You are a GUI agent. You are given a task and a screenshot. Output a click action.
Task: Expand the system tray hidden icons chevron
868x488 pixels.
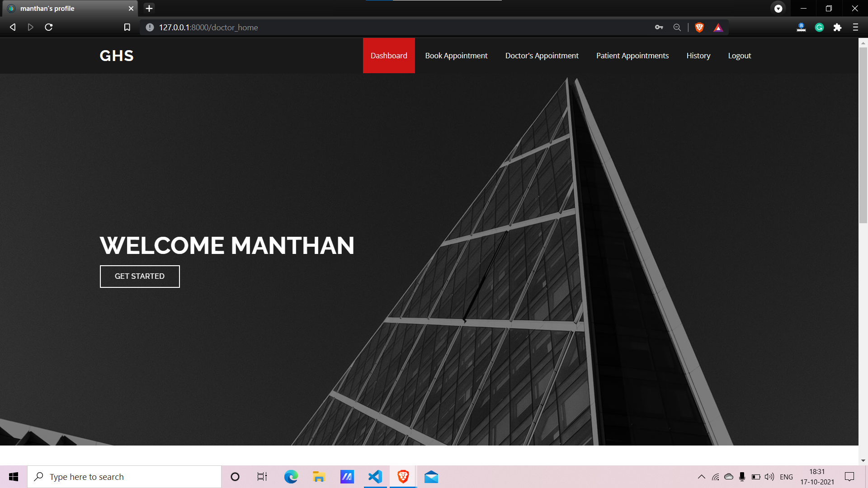pos(701,477)
